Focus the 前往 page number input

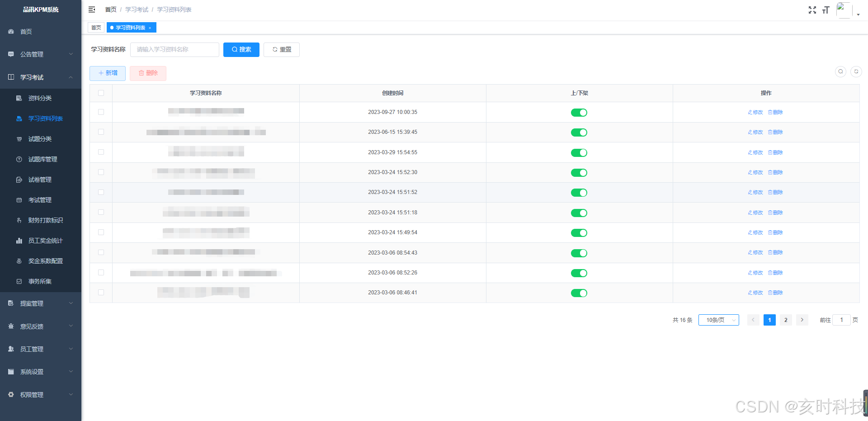pos(841,320)
